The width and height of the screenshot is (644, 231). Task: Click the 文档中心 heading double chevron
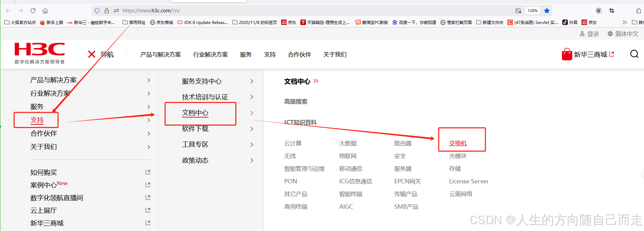pyautogui.click(x=316, y=81)
